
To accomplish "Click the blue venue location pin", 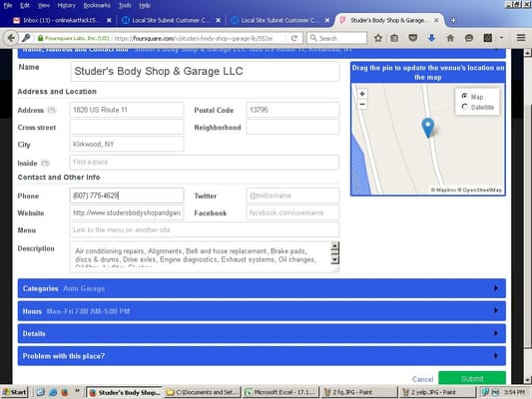I will [428, 127].
